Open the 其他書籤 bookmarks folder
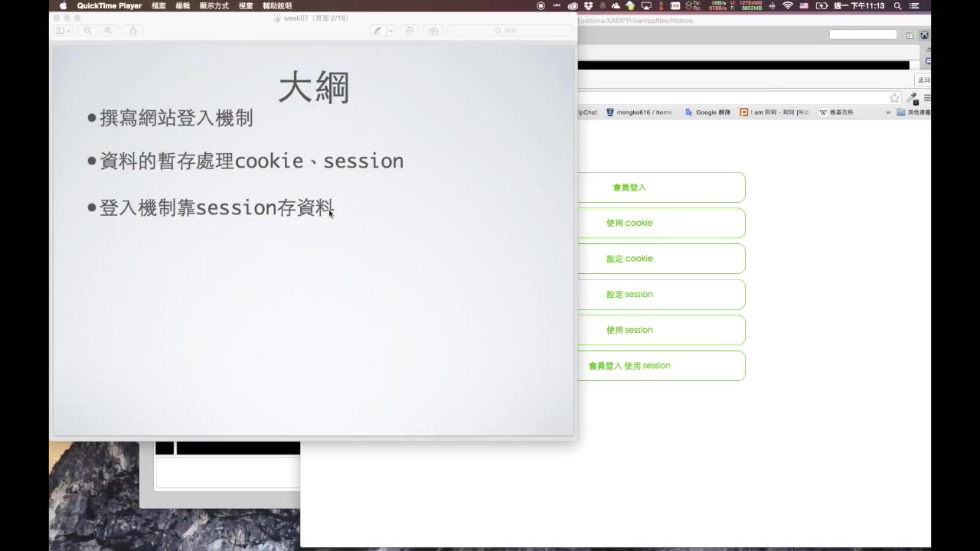The width and height of the screenshot is (980, 551). click(x=913, y=112)
